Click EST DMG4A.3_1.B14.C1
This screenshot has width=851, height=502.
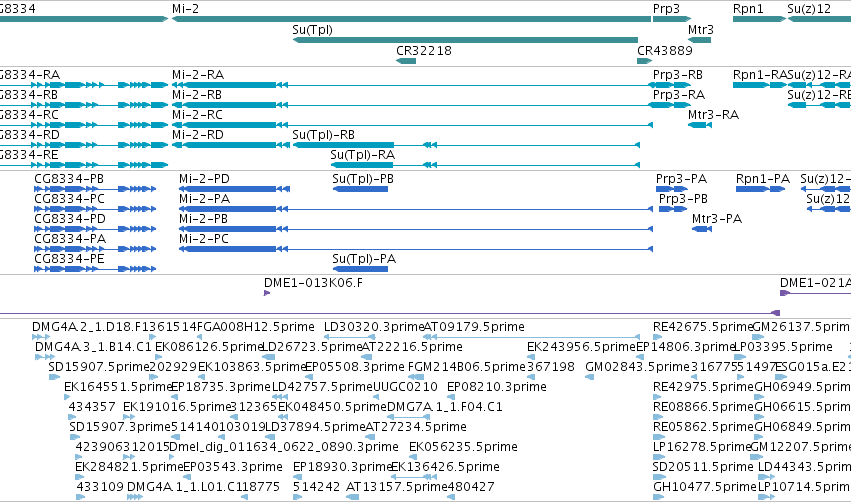45,357
